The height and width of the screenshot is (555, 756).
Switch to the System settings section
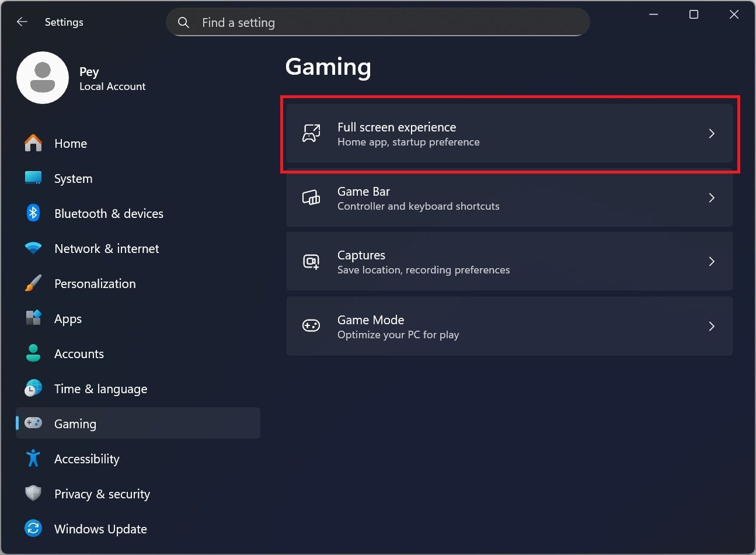pyautogui.click(x=73, y=178)
